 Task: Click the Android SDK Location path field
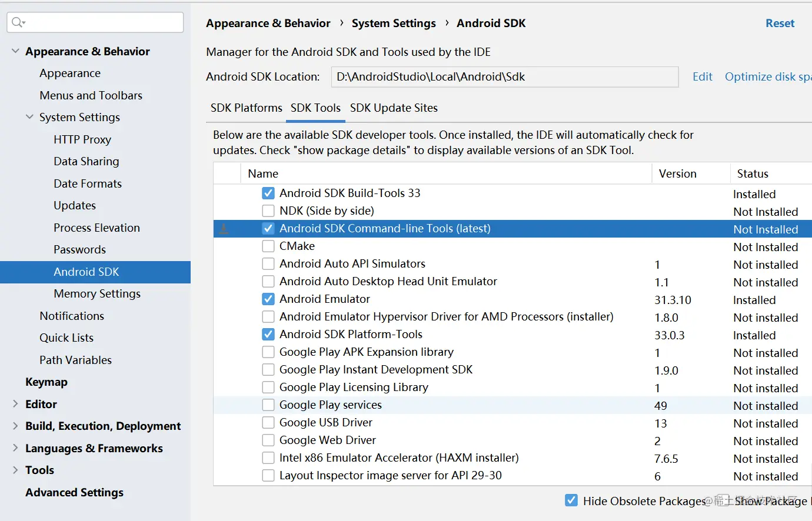[x=504, y=77]
